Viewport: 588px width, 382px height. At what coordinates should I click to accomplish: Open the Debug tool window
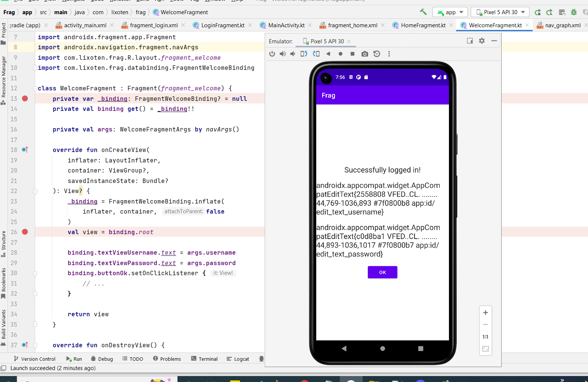102,359
